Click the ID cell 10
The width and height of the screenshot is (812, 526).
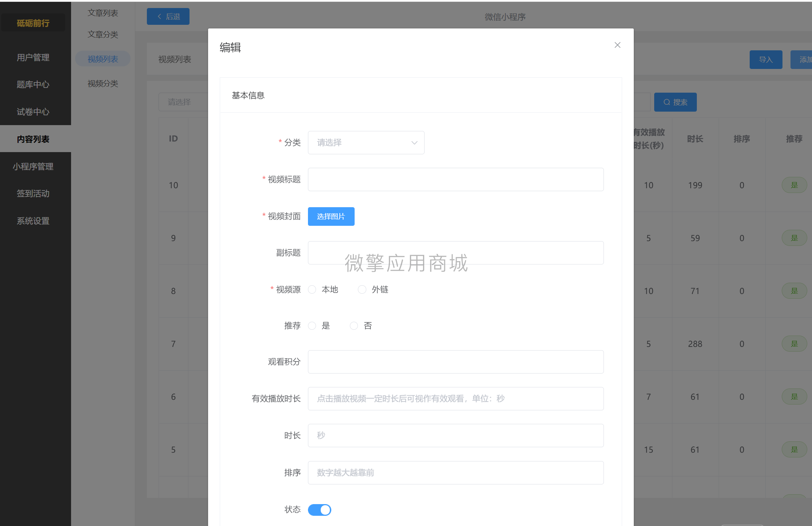173,185
